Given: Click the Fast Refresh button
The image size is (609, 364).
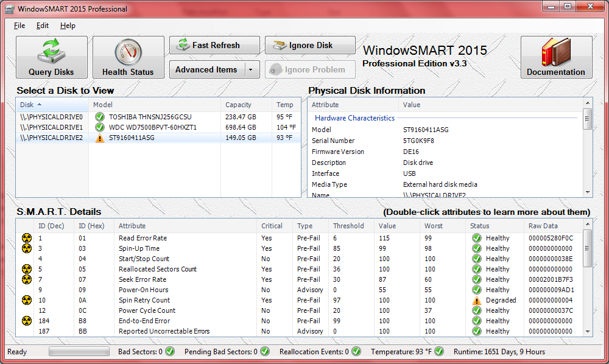Looking at the screenshot, I should 214,46.
